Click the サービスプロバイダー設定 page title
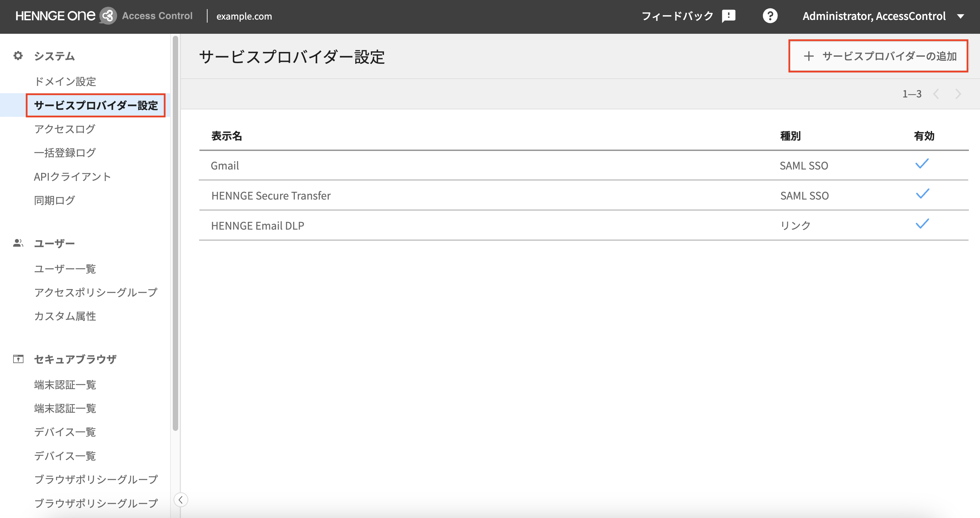Screen dimensions: 980x518 coord(292,57)
